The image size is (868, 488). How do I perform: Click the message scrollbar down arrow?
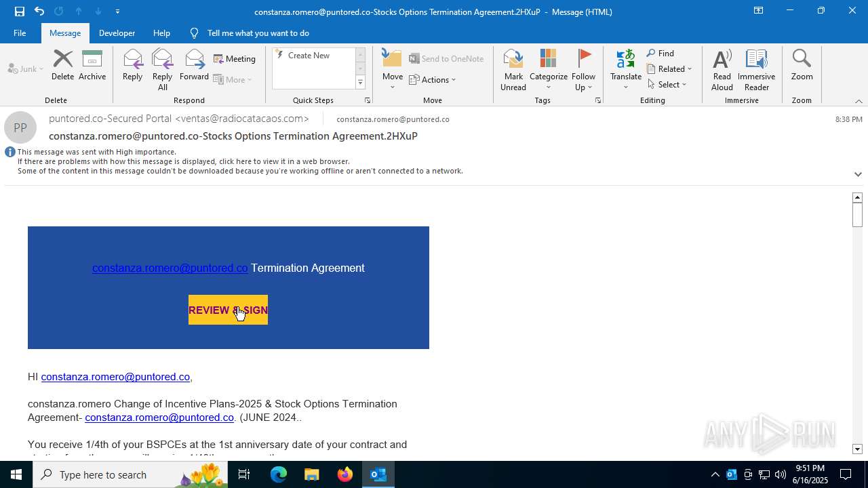point(858,449)
